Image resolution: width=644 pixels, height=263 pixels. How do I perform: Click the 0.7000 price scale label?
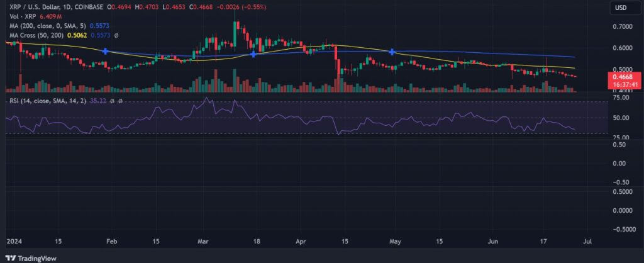623,26
